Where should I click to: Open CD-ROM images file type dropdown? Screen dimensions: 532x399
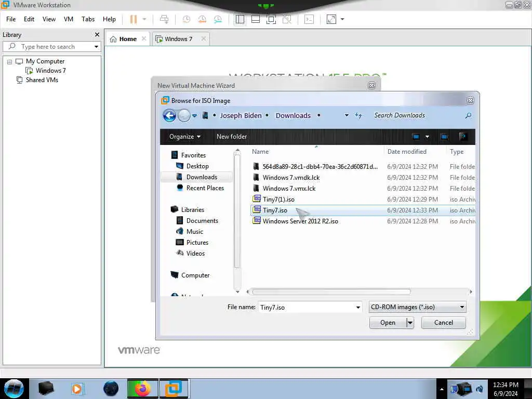click(418, 307)
